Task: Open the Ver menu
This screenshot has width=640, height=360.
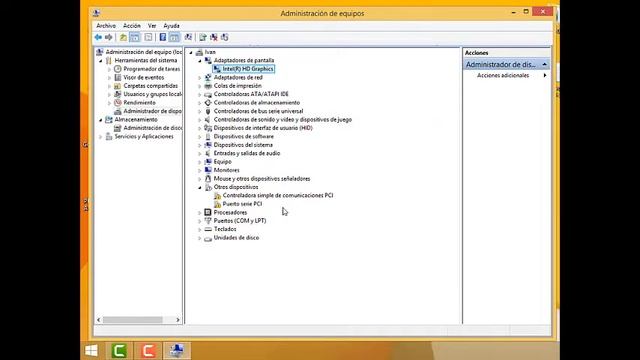Action: pyautogui.click(x=152, y=26)
